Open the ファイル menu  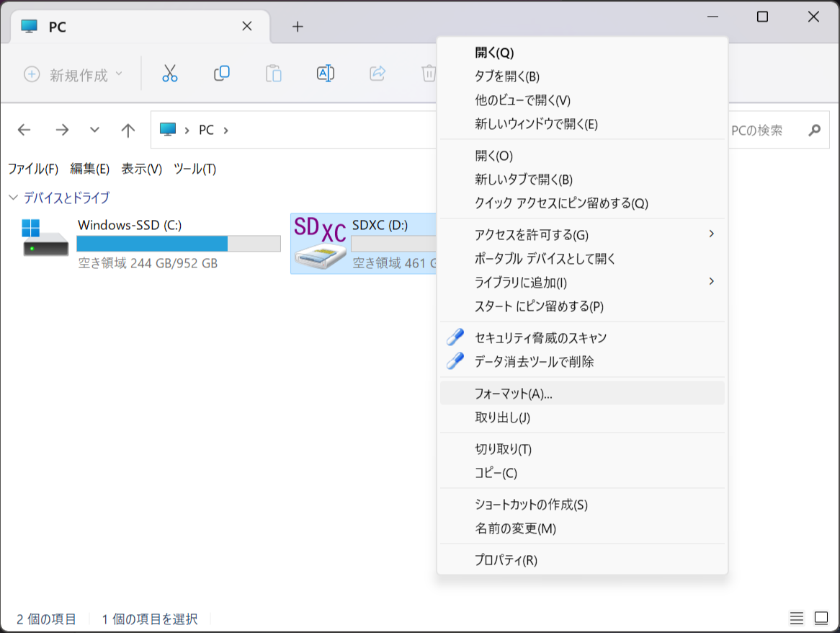[32, 169]
